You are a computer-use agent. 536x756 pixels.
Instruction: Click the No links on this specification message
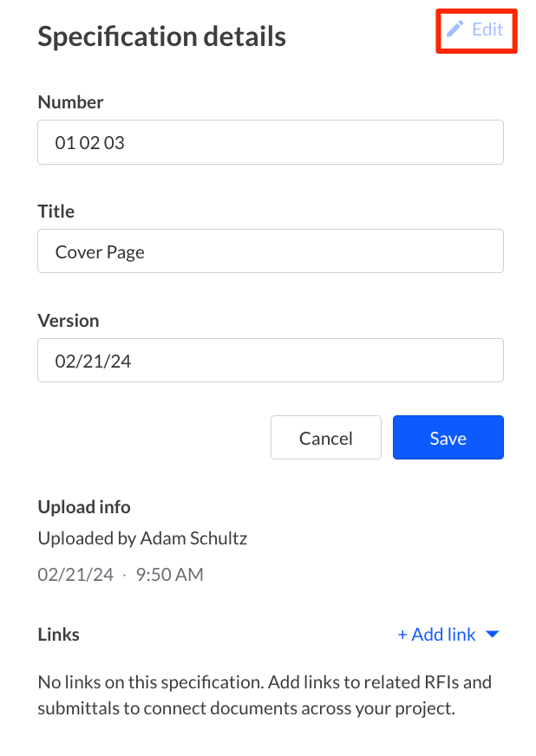[265, 694]
